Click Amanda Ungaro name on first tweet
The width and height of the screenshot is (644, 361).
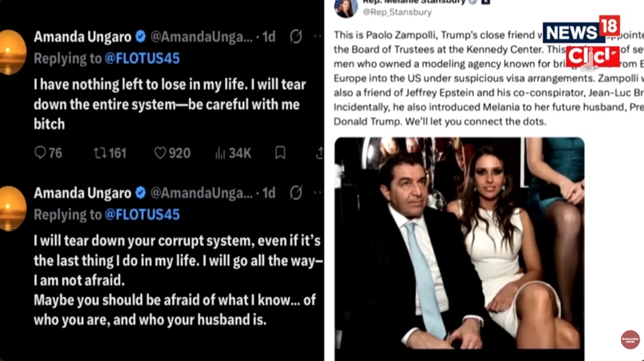coord(82,37)
